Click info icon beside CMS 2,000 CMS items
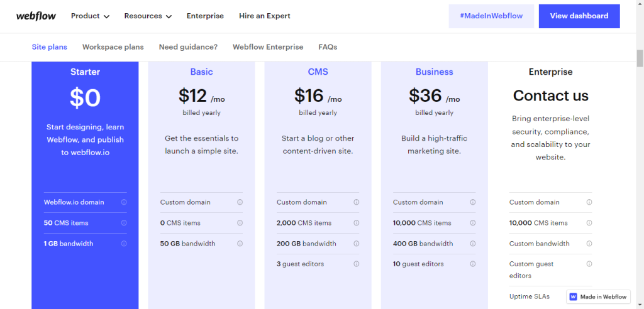Screen dimensions: 644x309 tap(356, 223)
